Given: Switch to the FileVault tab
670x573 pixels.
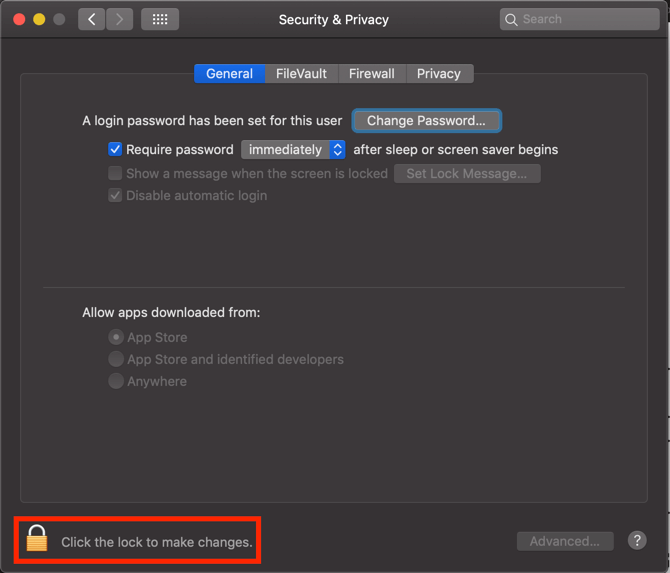Looking at the screenshot, I should pos(301,73).
